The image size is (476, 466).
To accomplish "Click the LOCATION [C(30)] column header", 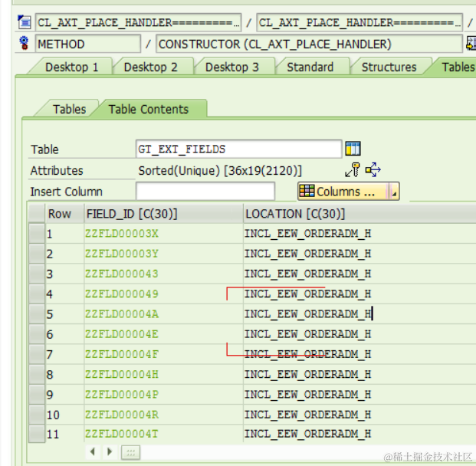I will pos(359,214).
